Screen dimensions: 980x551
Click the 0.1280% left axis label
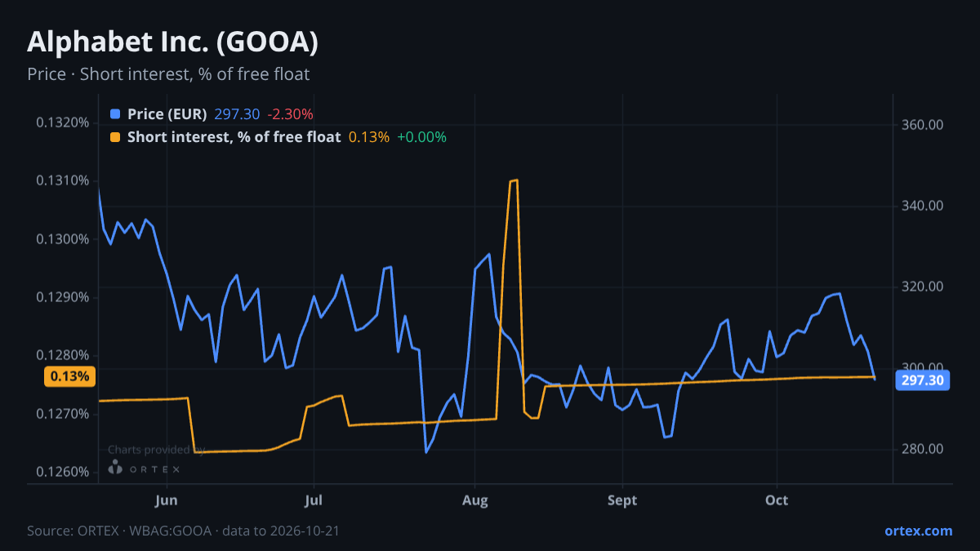point(62,355)
